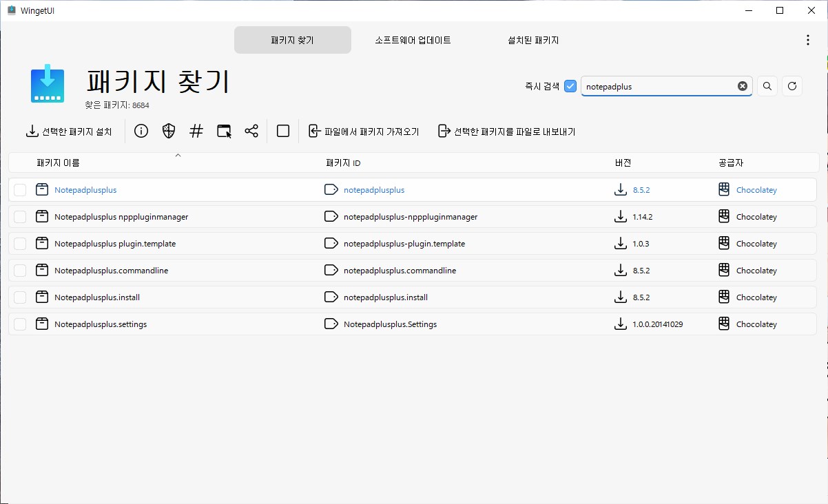
Task: Click inside the notepadplus search input field
Action: [661, 85]
